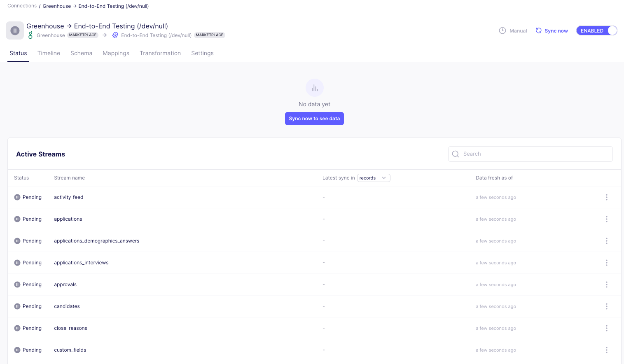This screenshot has height=364, width=624.
Task: Click the green Greenhouse source logo
Action: click(x=30, y=35)
